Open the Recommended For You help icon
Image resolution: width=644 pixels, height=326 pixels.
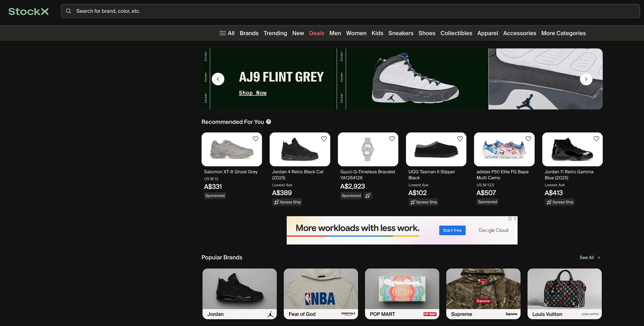coord(269,122)
